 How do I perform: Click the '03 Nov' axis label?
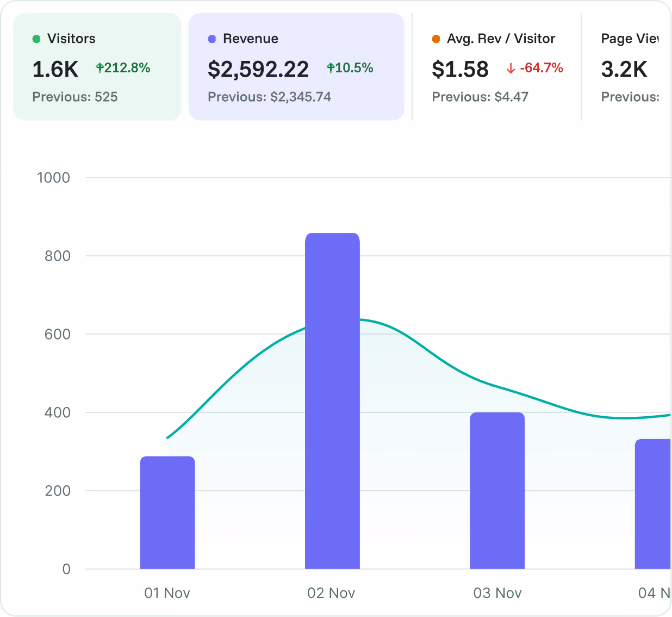coord(497,593)
